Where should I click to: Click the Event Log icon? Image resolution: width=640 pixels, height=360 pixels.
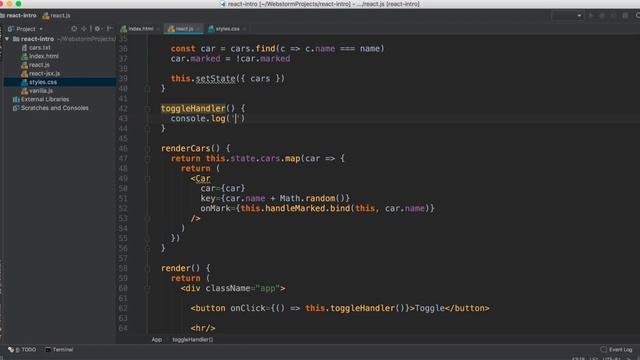[603, 349]
